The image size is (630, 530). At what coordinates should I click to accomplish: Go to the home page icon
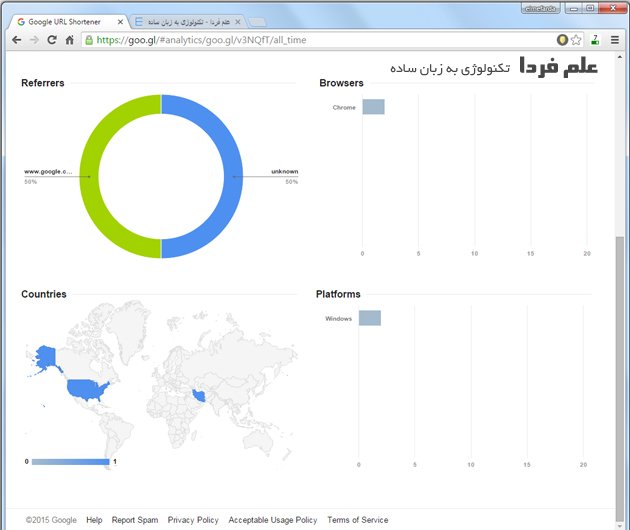(69, 40)
